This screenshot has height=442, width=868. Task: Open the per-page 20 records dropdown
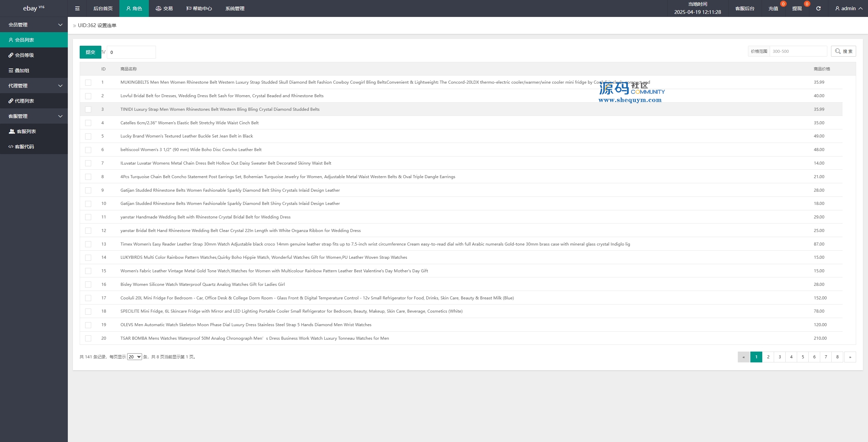(x=134, y=357)
